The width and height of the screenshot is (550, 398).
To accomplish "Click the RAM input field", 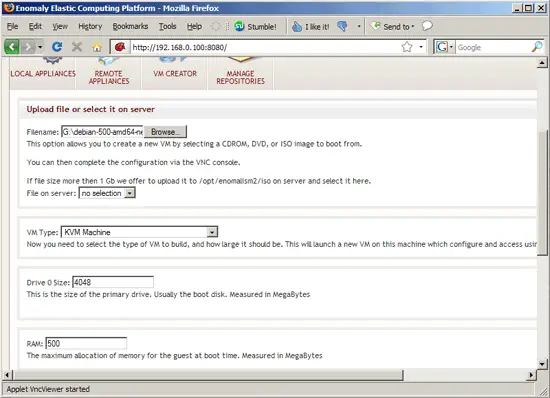I will [86, 343].
